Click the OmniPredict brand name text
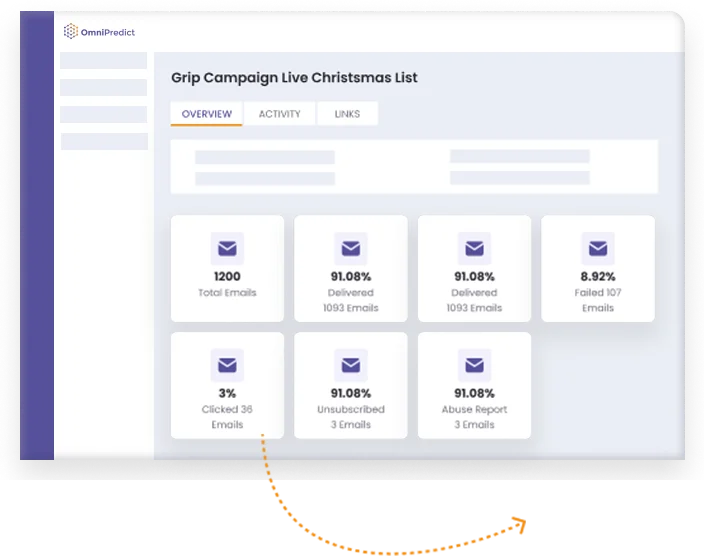 (107, 32)
